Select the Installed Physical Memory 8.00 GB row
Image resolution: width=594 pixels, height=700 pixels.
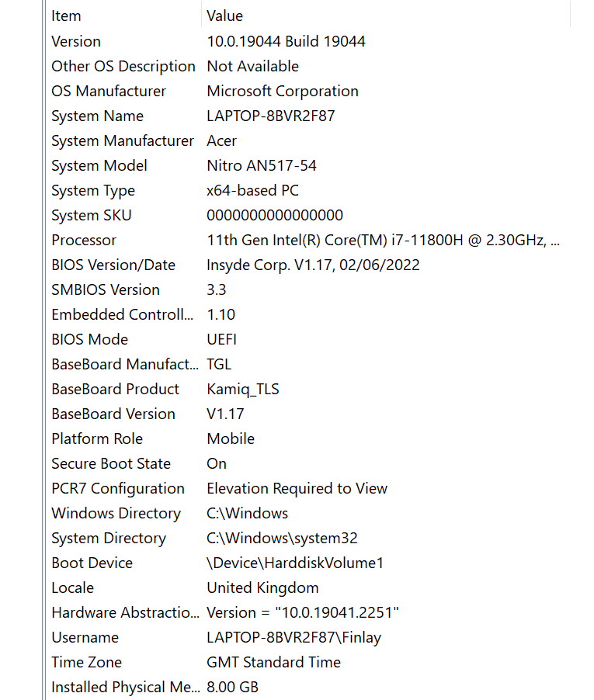pyautogui.click(x=308, y=687)
